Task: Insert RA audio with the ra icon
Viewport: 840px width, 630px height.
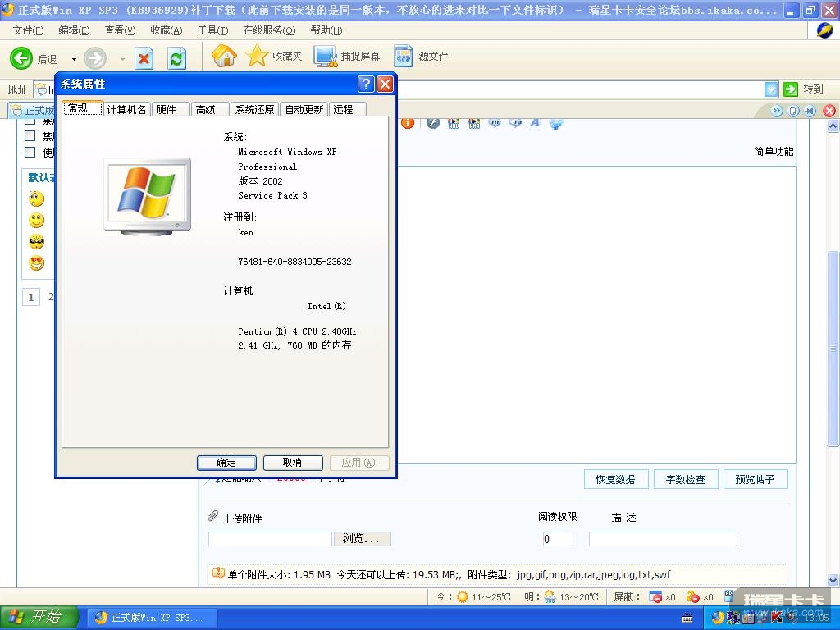Action: pos(515,123)
